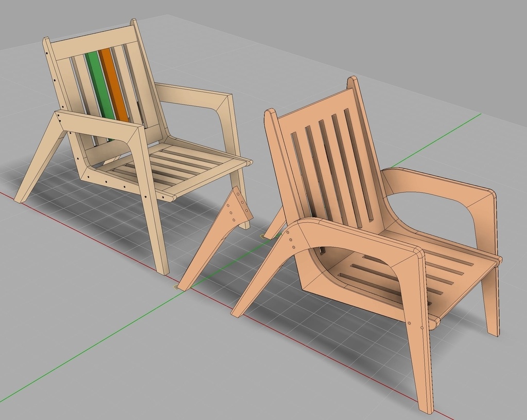Image resolution: width=527 pixels, height=420 pixels.
Task: Pick the detached leg piece between the chairs
Action: pyautogui.click(x=216, y=239)
